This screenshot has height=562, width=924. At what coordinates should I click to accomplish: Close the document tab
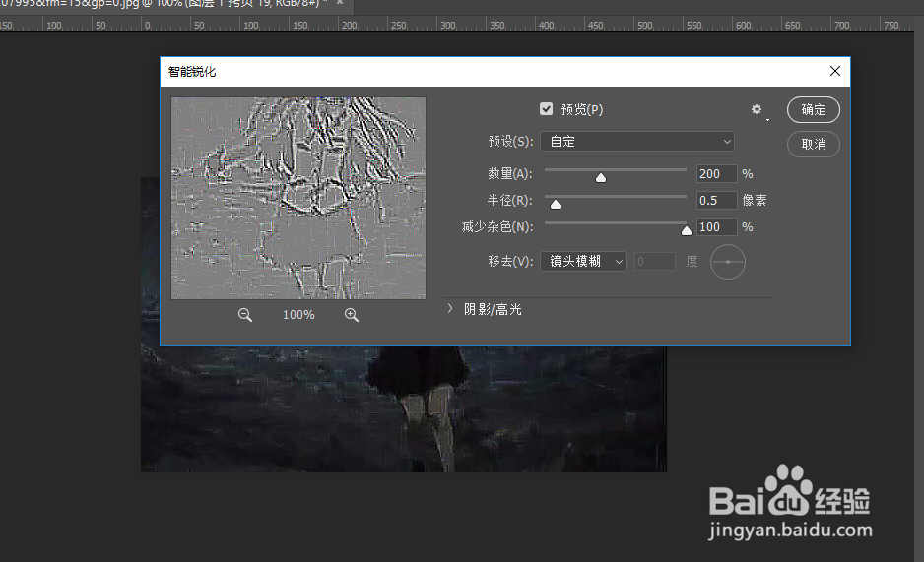coord(340,3)
